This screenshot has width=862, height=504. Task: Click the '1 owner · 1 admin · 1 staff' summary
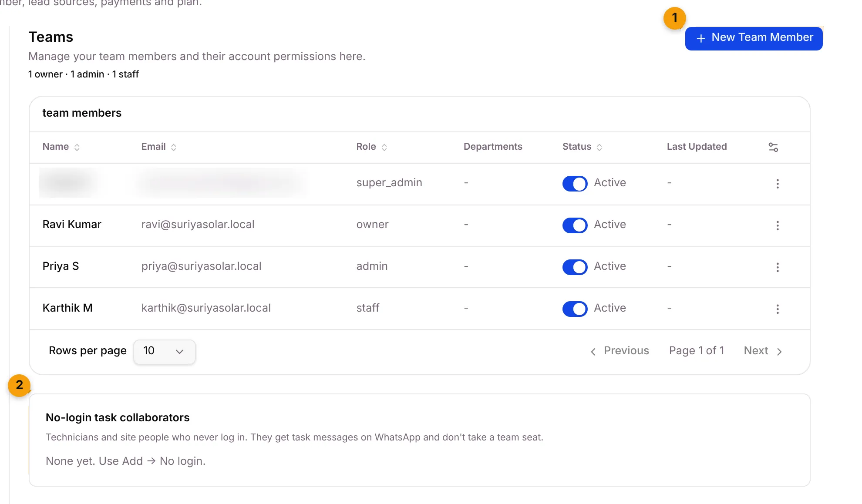[x=84, y=74]
